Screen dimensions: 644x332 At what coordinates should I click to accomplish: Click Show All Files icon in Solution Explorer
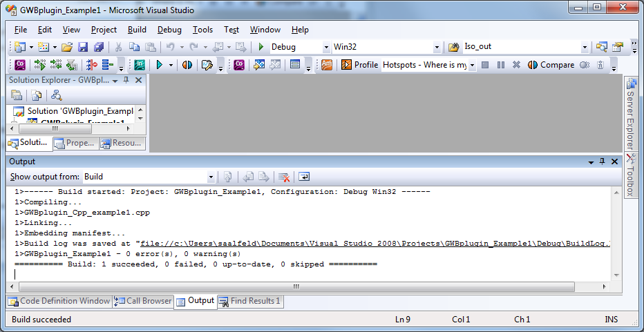tap(37, 96)
